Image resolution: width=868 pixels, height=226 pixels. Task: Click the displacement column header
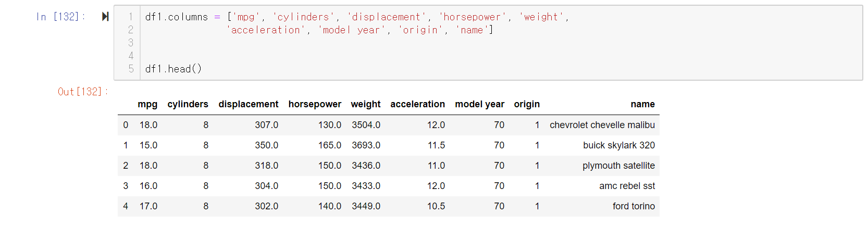249,104
